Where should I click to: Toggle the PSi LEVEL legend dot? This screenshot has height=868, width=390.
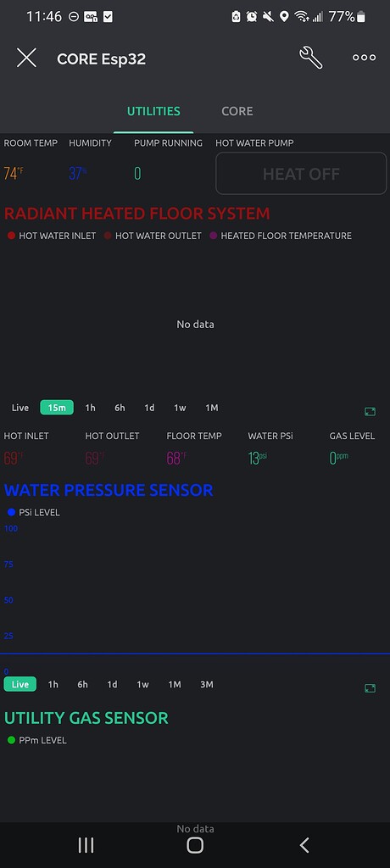(12, 513)
